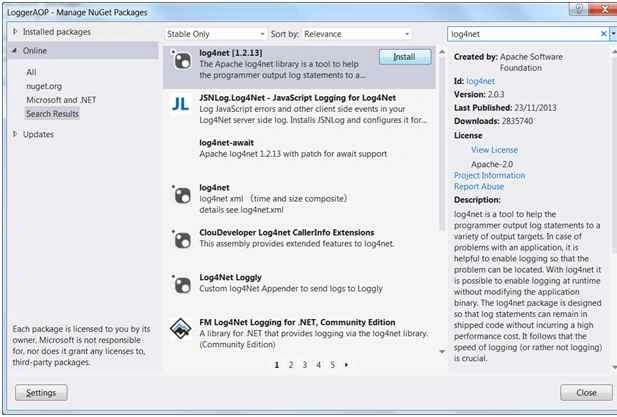Screen dimensions: 617x417
Task: Select the JSNLog.Log4Net package title
Action: tap(297, 98)
